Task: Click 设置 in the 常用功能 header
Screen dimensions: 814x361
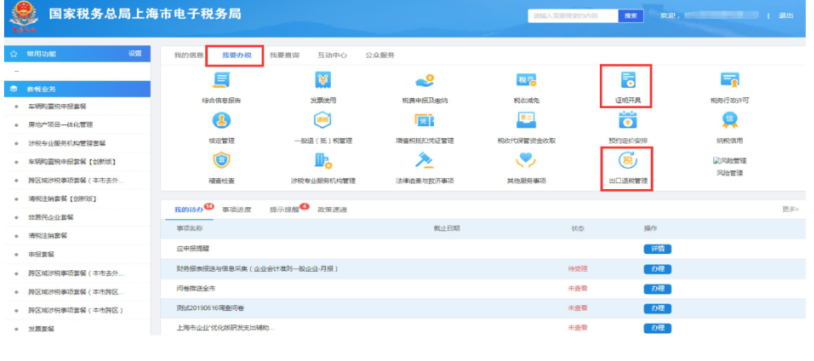Action: (x=135, y=54)
